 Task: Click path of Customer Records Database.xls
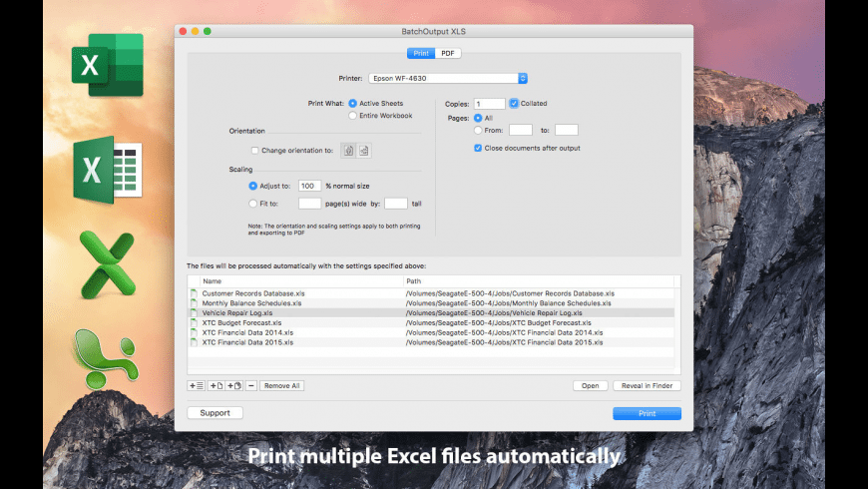click(x=510, y=293)
